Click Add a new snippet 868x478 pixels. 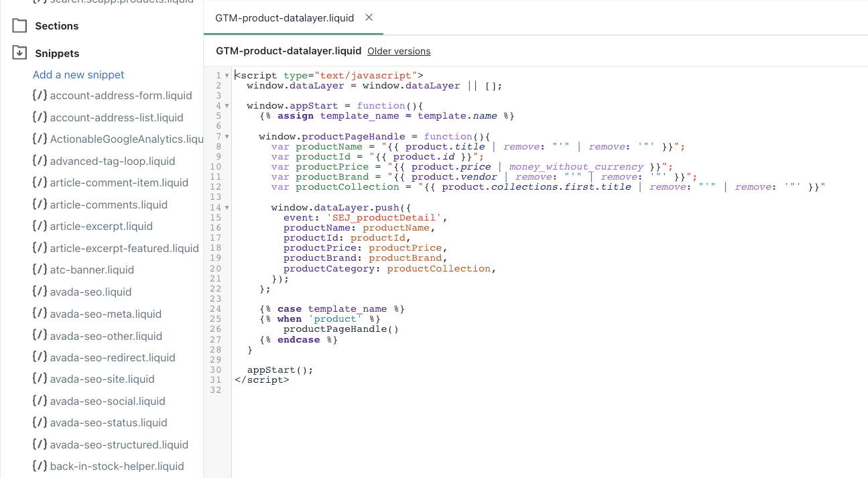[78, 74]
